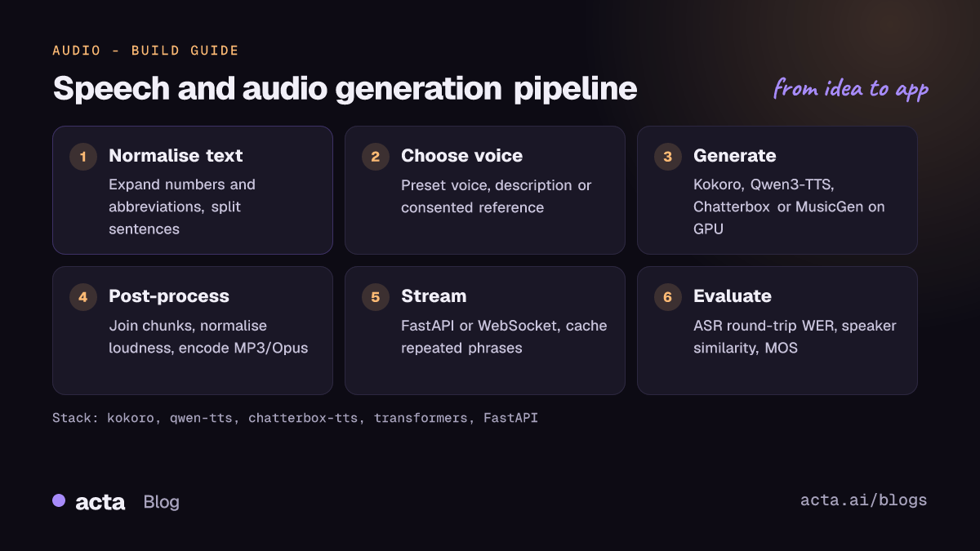Click the 'Kokoro, Qwen3-TTS, Chatterbox' description
This screenshot has width=980, height=551.
789,207
